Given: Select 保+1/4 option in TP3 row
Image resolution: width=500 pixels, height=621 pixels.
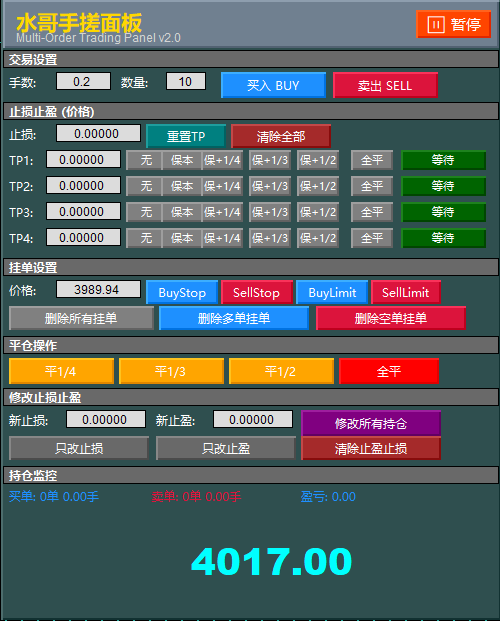Looking at the screenshot, I should [222, 212].
